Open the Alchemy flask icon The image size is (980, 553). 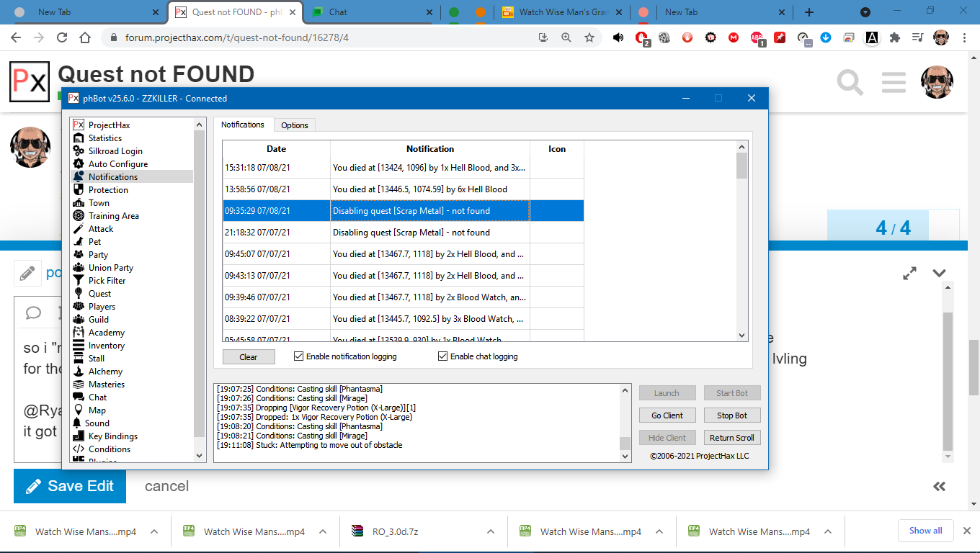click(79, 372)
